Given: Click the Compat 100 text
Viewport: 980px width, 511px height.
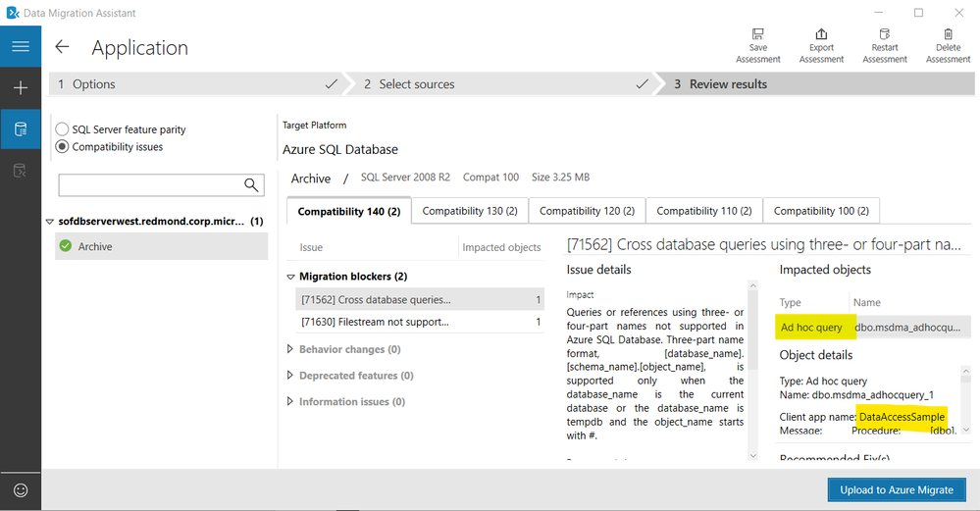Looking at the screenshot, I should pyautogui.click(x=490, y=178).
